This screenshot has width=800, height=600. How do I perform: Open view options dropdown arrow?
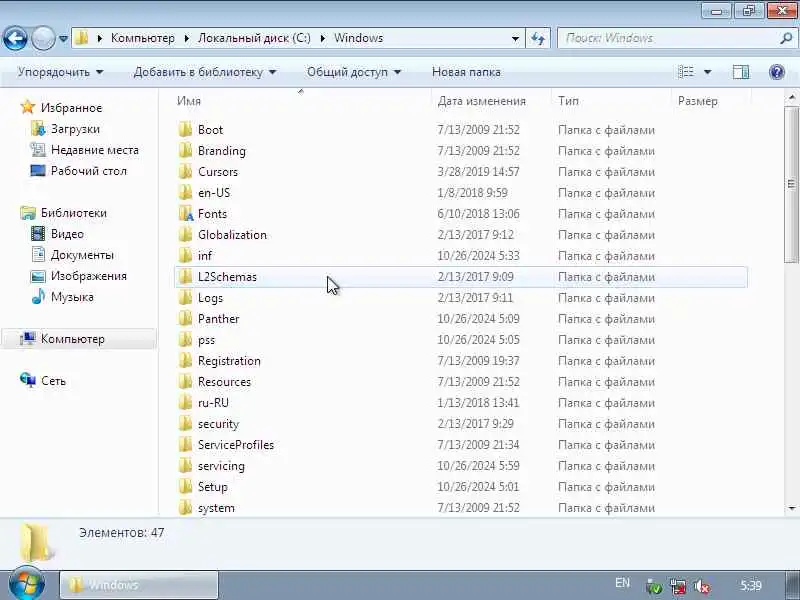708,72
